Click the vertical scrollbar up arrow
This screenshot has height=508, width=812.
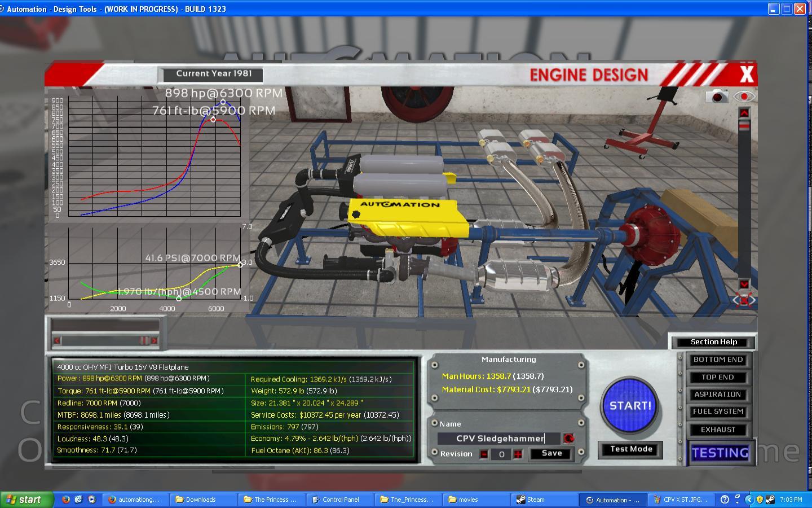point(744,113)
